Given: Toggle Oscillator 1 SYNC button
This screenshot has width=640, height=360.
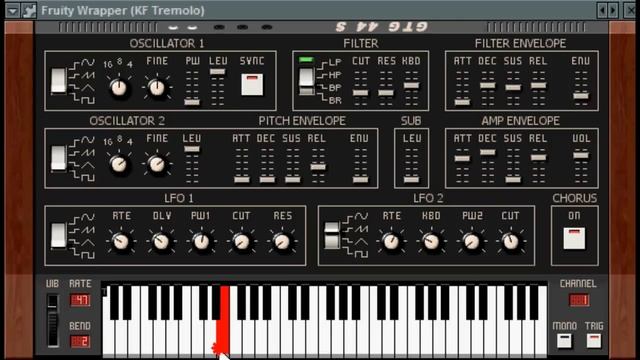Looking at the screenshot, I should click(x=252, y=84).
